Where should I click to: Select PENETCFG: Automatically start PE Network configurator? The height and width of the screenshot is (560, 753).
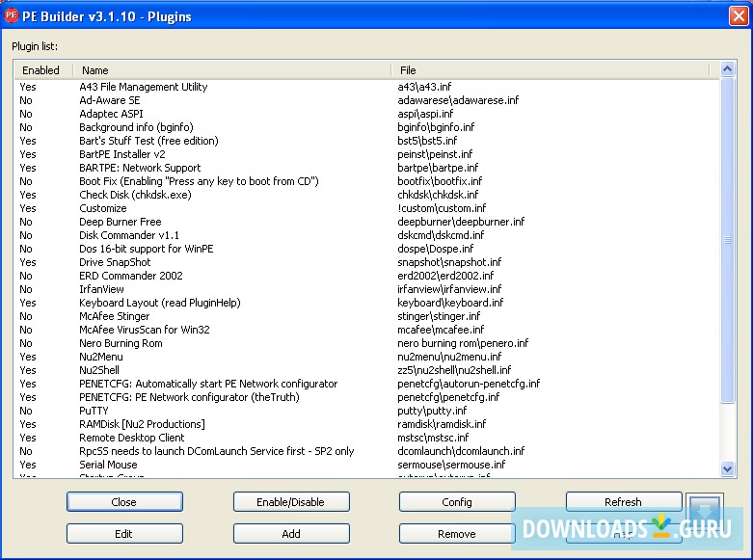(208, 384)
